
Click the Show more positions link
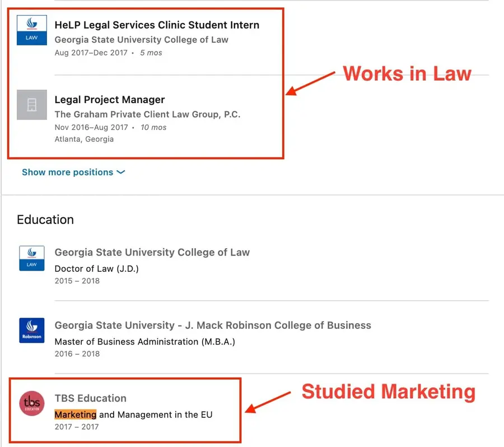point(66,173)
